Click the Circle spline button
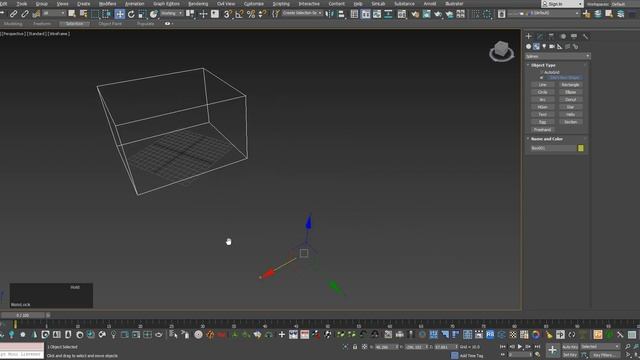This screenshot has width=640, height=360. pyautogui.click(x=542, y=92)
